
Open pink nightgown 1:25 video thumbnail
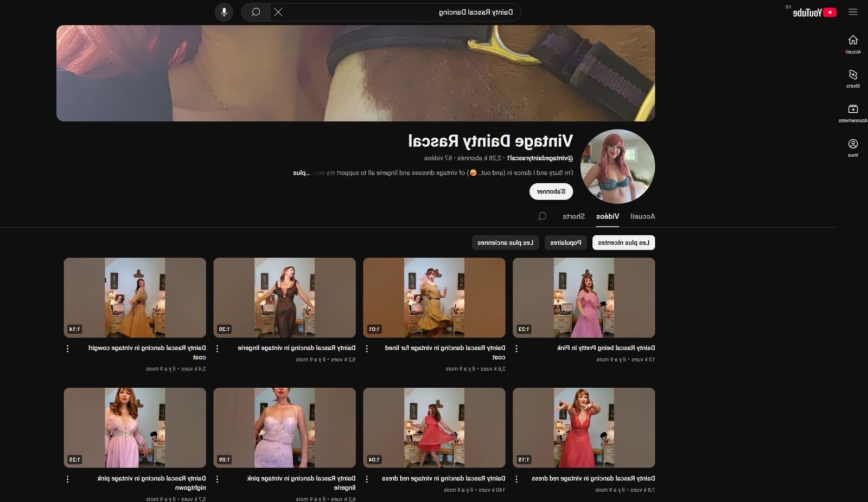pos(135,428)
